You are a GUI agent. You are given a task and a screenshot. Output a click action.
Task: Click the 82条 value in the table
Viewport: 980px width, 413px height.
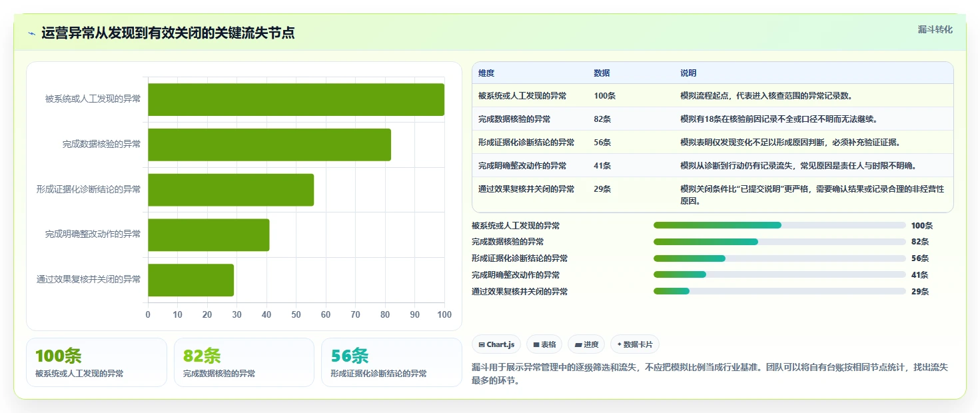(602, 119)
